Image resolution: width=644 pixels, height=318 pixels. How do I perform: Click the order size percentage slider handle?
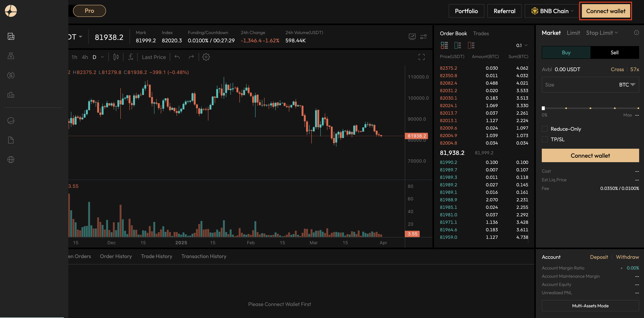[x=543, y=108]
